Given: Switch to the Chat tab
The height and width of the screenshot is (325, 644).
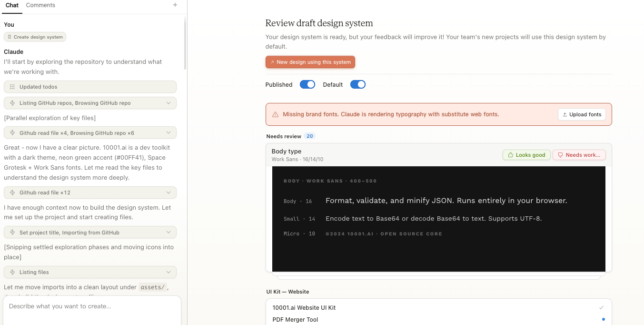Looking at the screenshot, I should 12,5.
